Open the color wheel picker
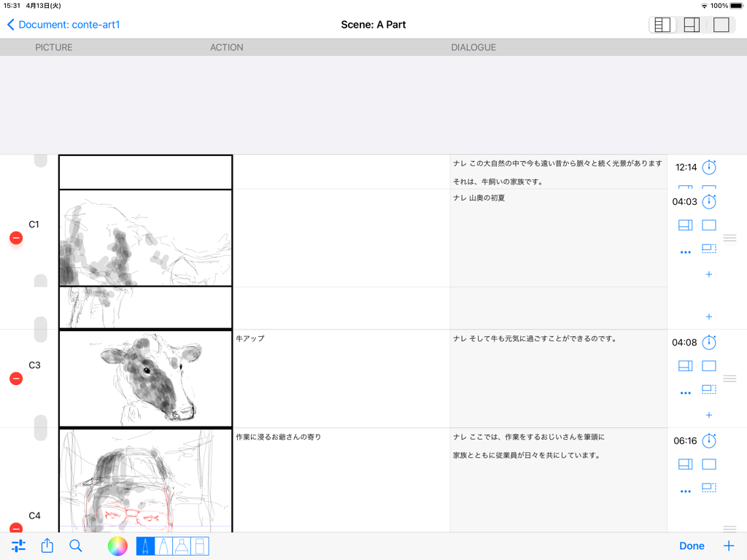The width and height of the screenshot is (747, 560). coord(117,545)
